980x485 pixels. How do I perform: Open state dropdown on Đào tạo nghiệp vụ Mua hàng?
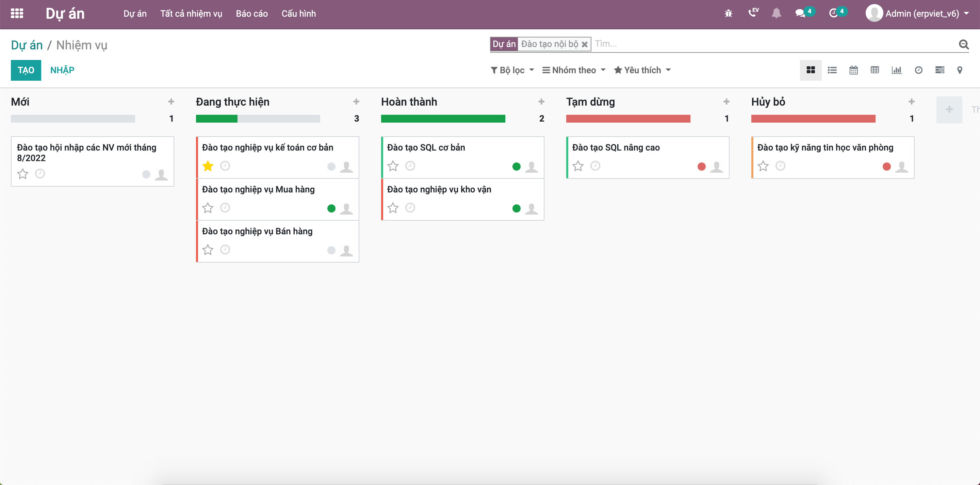point(331,208)
